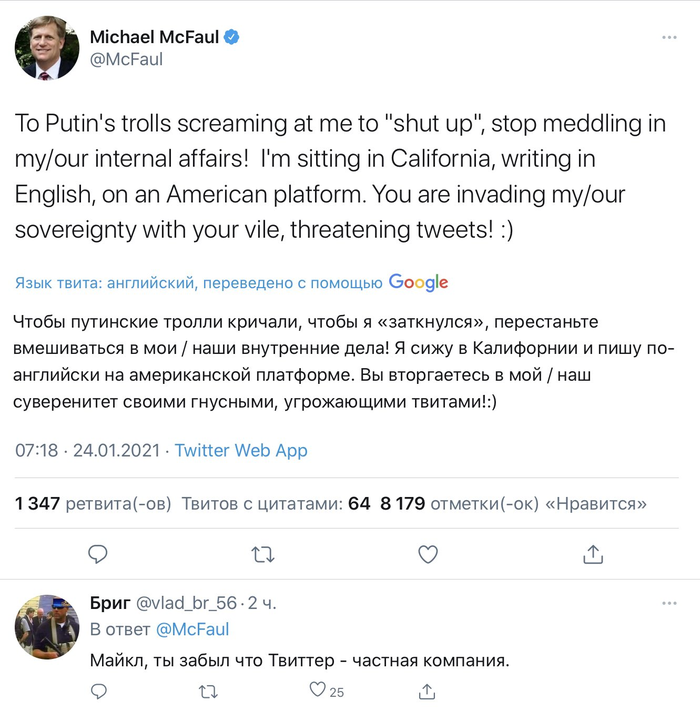Open Michael McFaul's profile picture

(x=46, y=48)
